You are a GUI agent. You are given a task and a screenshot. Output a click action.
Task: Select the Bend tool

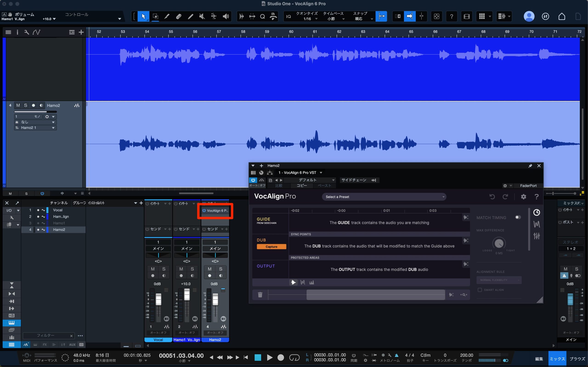click(214, 17)
